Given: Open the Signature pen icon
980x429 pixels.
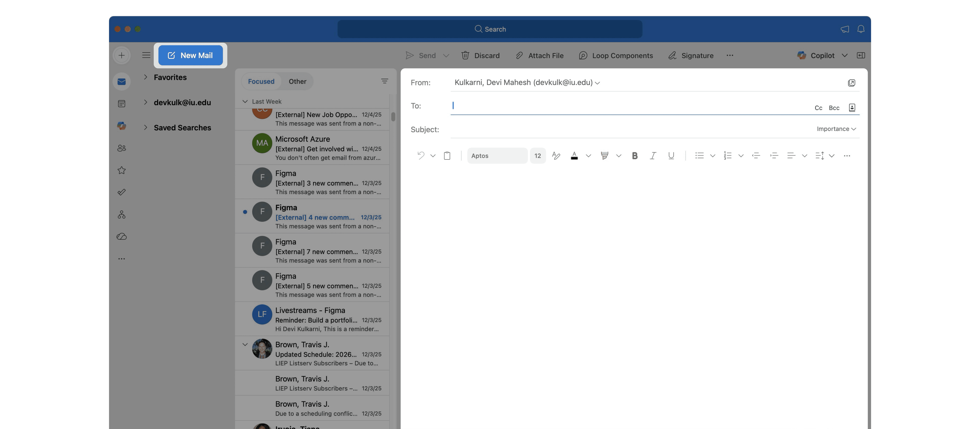Looking at the screenshot, I should click(x=672, y=56).
